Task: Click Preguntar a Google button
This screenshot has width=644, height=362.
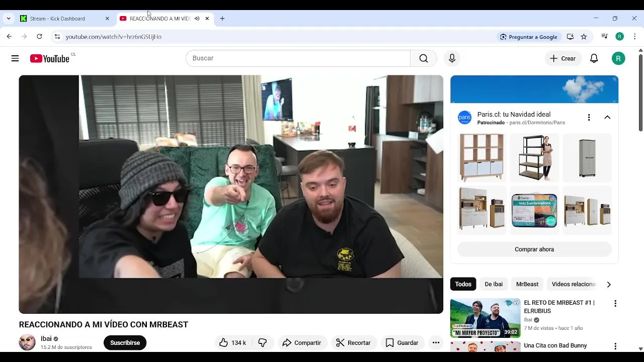Action: pyautogui.click(x=528, y=37)
